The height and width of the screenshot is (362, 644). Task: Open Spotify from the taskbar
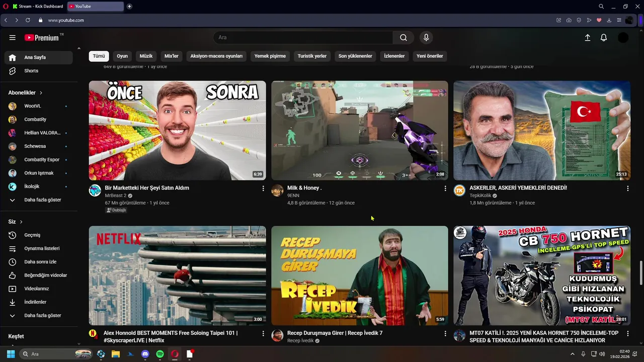[160, 354]
